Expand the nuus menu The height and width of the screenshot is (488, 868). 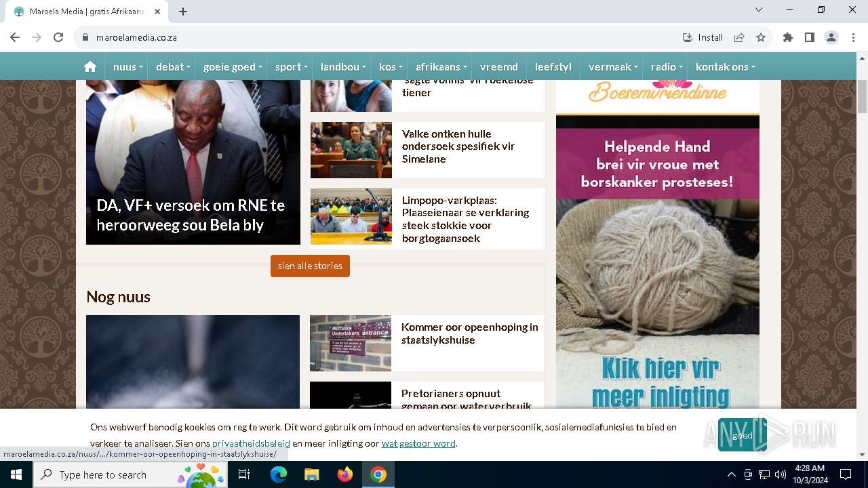128,66
